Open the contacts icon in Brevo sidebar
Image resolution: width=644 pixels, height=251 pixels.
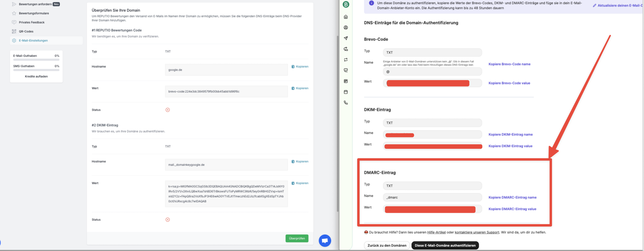(x=346, y=28)
